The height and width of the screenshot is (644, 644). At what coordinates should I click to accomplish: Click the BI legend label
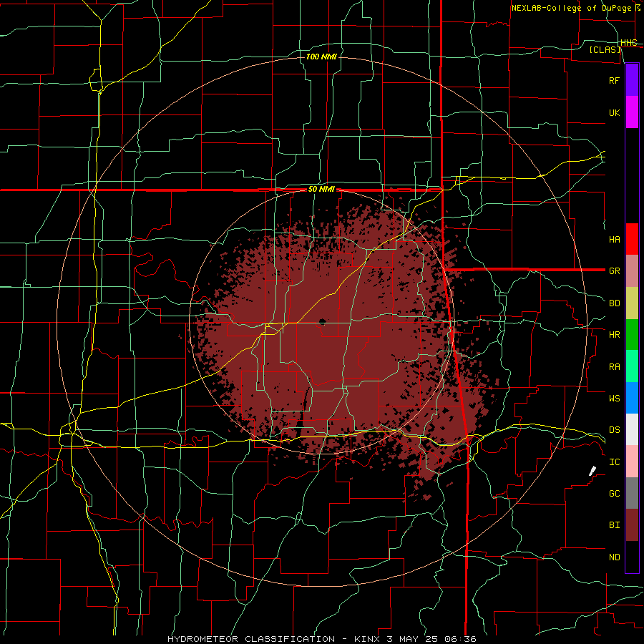(x=614, y=525)
